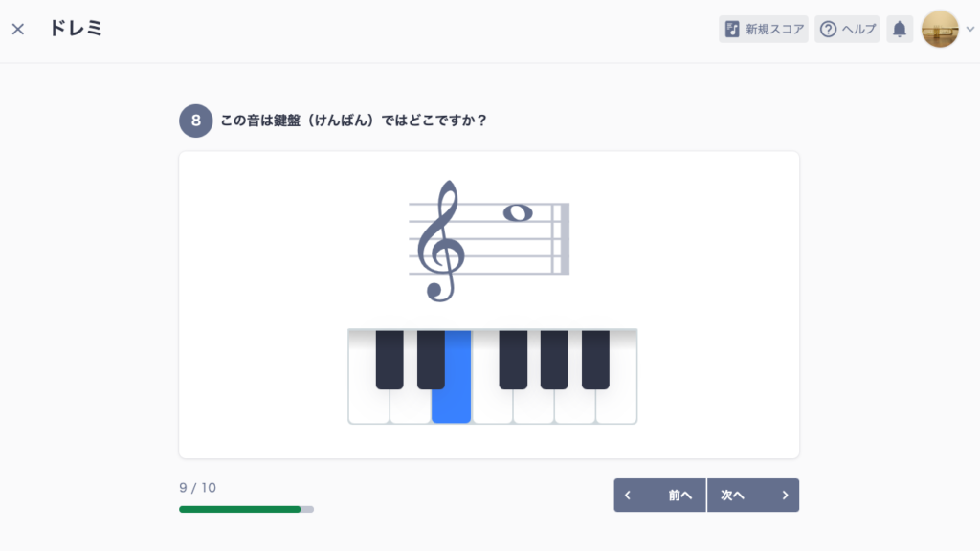Viewport: 980px width, 551px height.
Task: Click the 新規スコア button
Action: (763, 30)
